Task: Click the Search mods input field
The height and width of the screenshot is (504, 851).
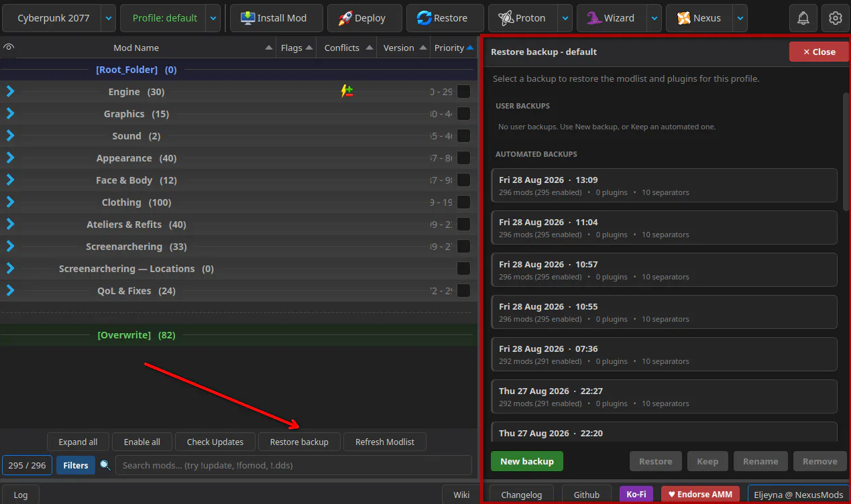Action: pos(295,465)
